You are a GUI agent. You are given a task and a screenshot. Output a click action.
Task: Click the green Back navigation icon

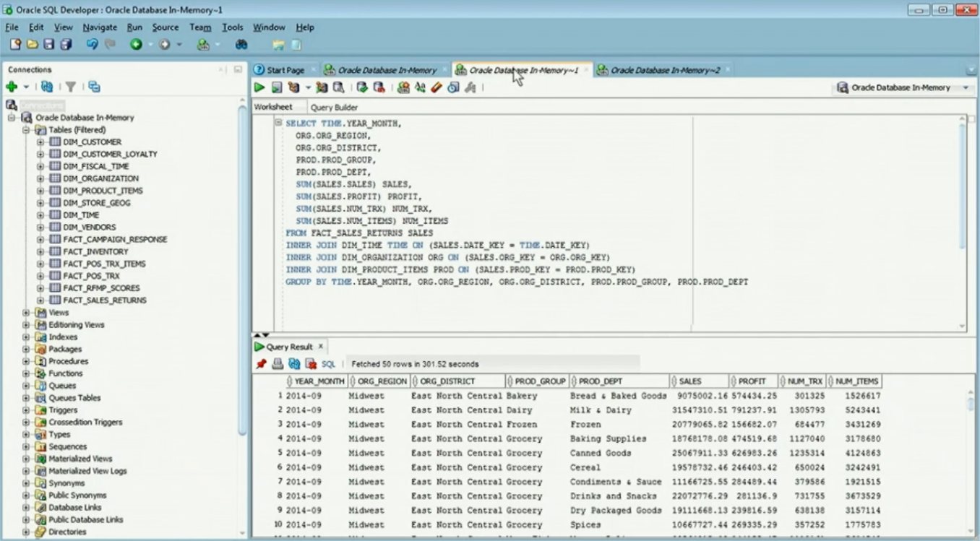coord(136,45)
